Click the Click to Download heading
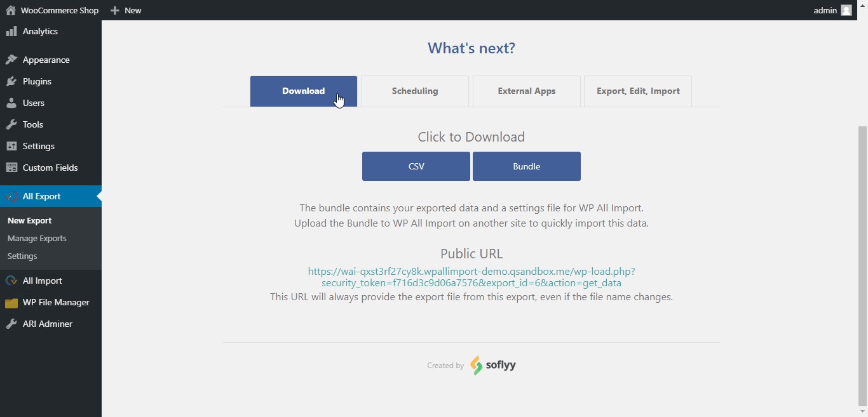868x417 pixels. tap(471, 137)
